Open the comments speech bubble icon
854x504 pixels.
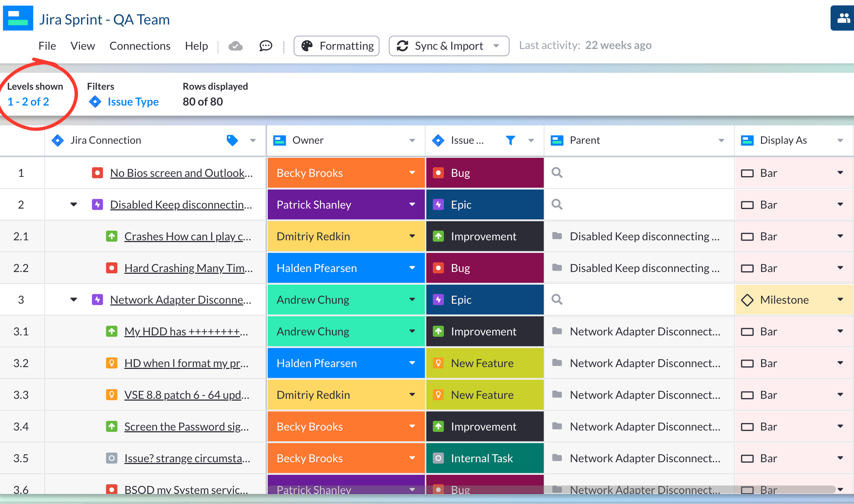[x=266, y=46]
